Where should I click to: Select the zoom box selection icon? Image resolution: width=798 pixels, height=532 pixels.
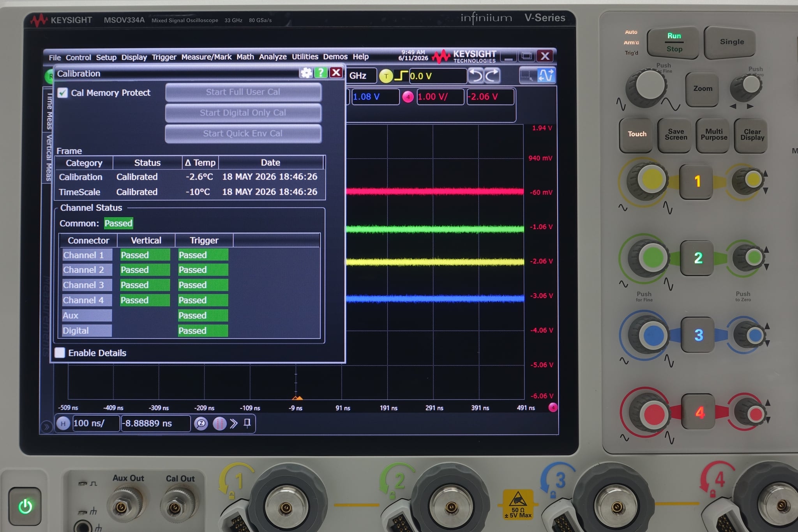click(528, 76)
